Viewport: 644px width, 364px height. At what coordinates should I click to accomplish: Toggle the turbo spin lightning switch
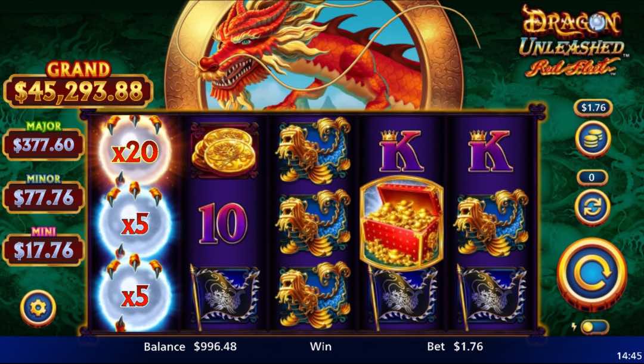pyautogui.click(x=591, y=327)
